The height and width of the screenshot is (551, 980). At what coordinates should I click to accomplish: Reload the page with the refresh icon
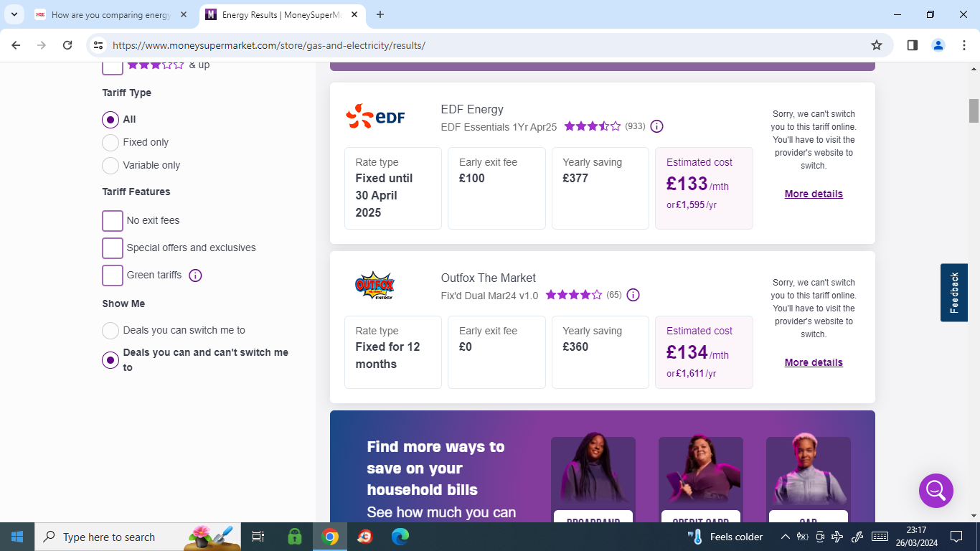click(67, 45)
